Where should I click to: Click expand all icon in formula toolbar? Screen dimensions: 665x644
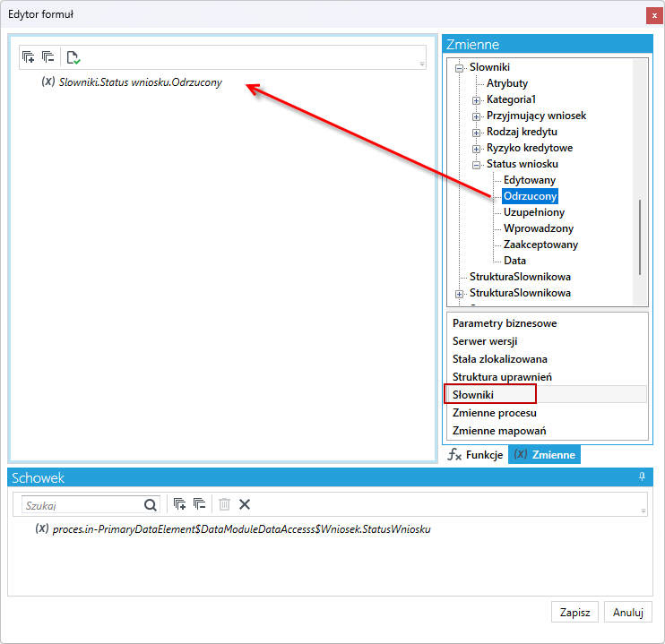29,56
